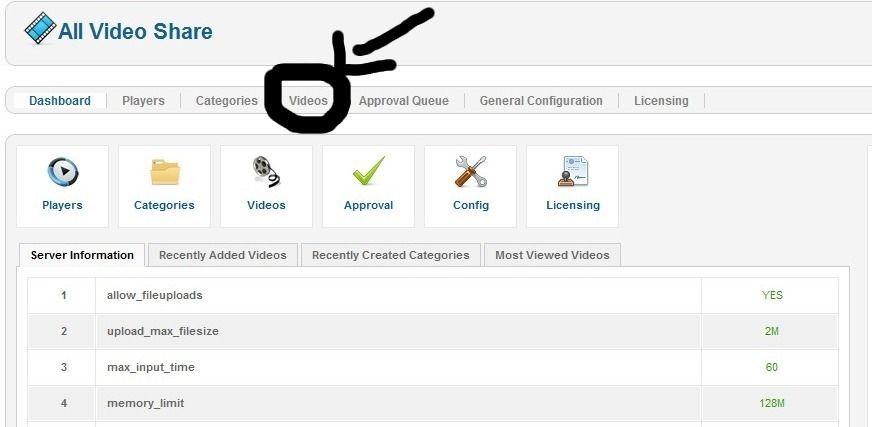
Task: Switch to the Server Information tab
Action: [82, 255]
